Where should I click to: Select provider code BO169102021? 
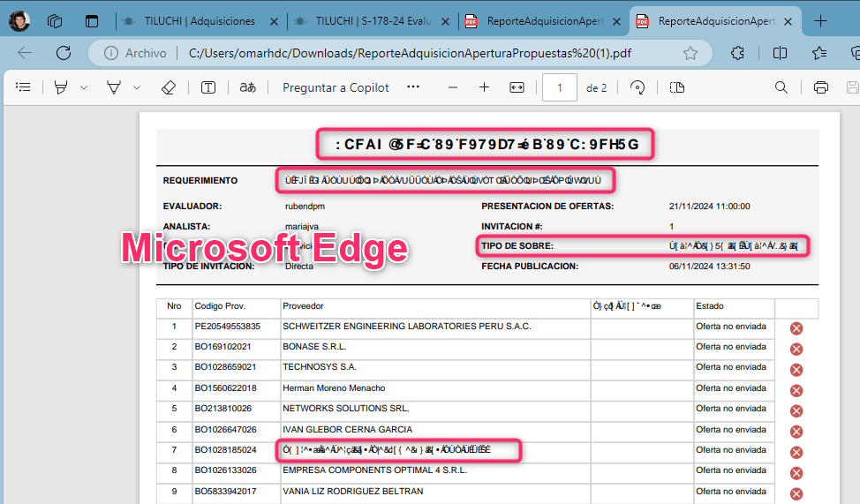click(223, 347)
